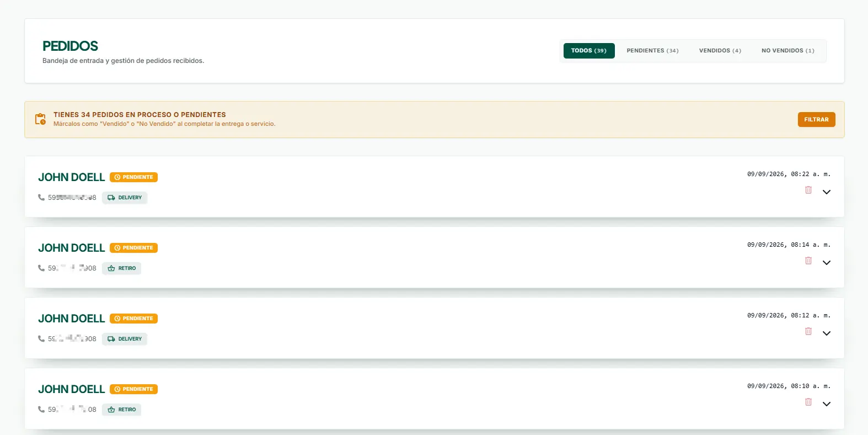Click the 'Márcalos como "Vendido"' alert description
The image size is (868, 435).
[x=164, y=124]
